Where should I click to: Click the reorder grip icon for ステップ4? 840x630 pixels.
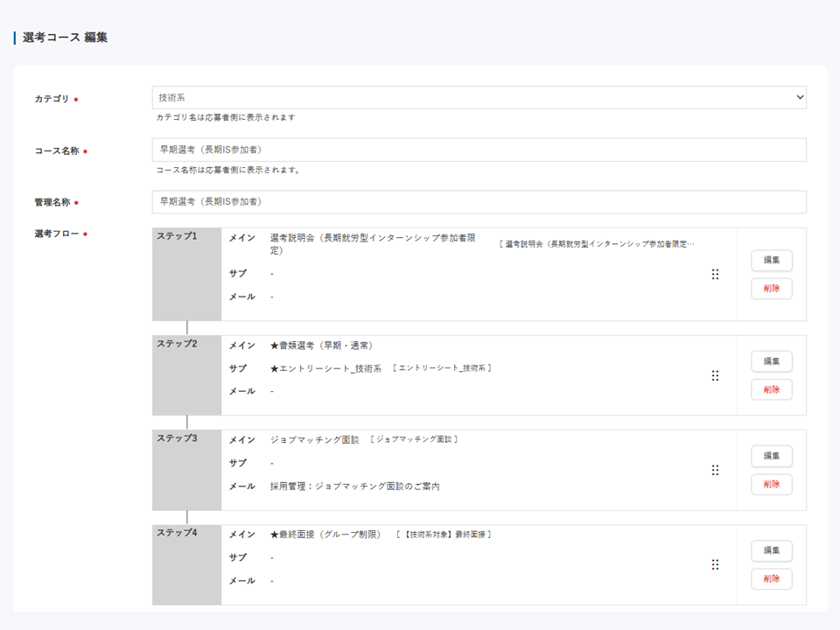coord(715,565)
